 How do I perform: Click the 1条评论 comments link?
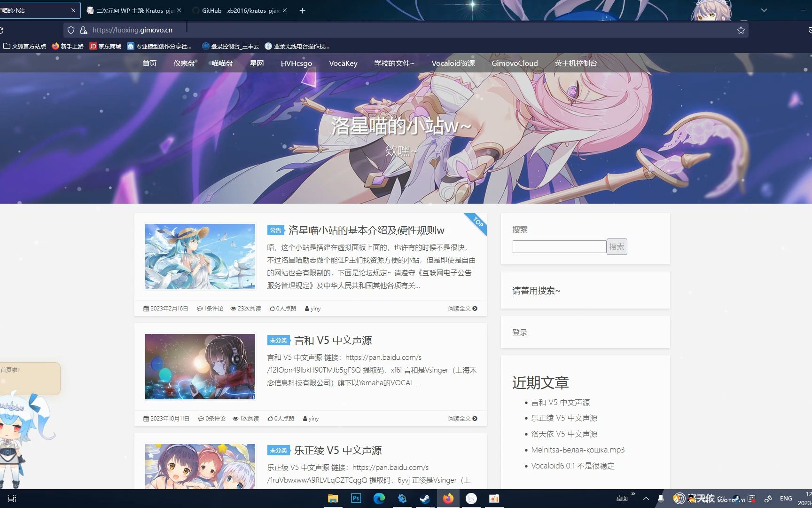point(210,309)
